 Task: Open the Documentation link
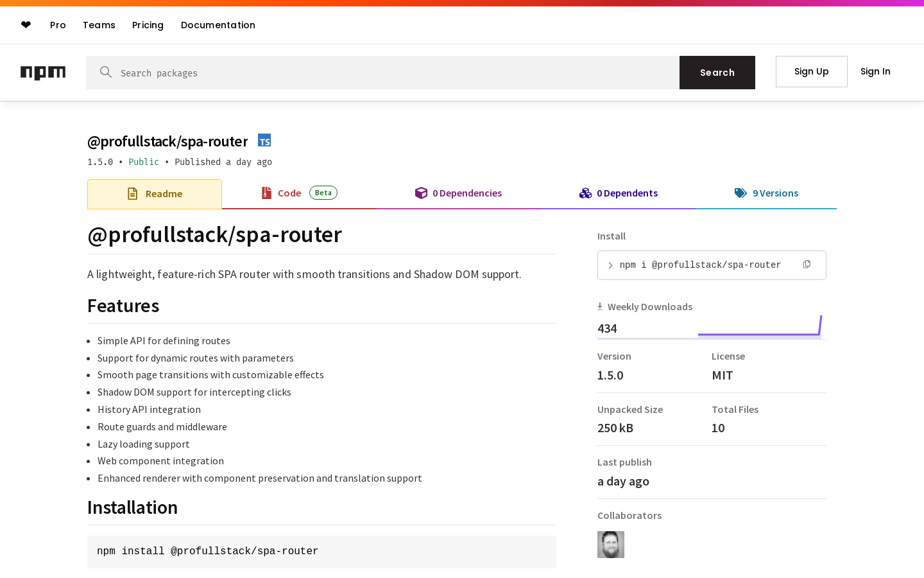tap(218, 25)
